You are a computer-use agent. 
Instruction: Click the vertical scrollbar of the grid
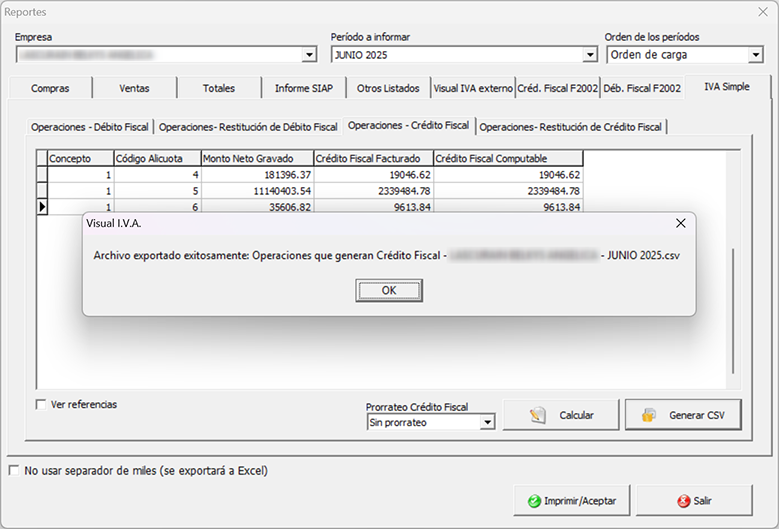pyautogui.click(x=733, y=310)
